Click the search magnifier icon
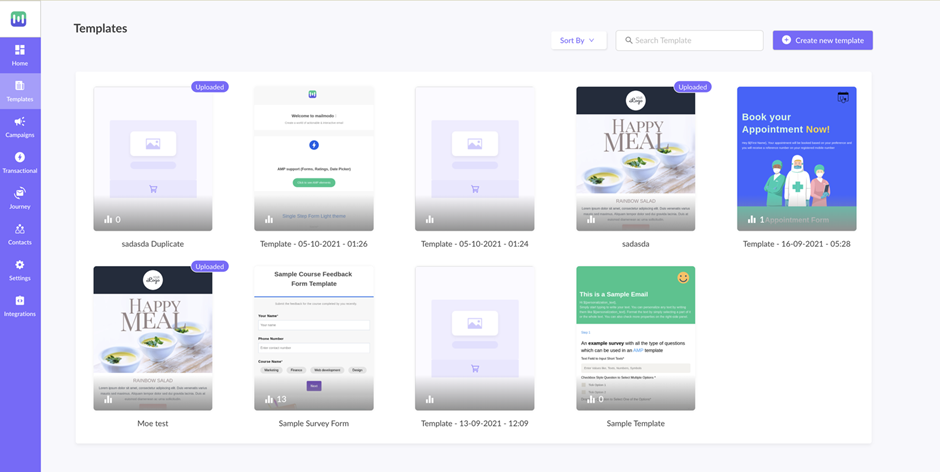Viewport: 940px width, 472px height. click(629, 40)
